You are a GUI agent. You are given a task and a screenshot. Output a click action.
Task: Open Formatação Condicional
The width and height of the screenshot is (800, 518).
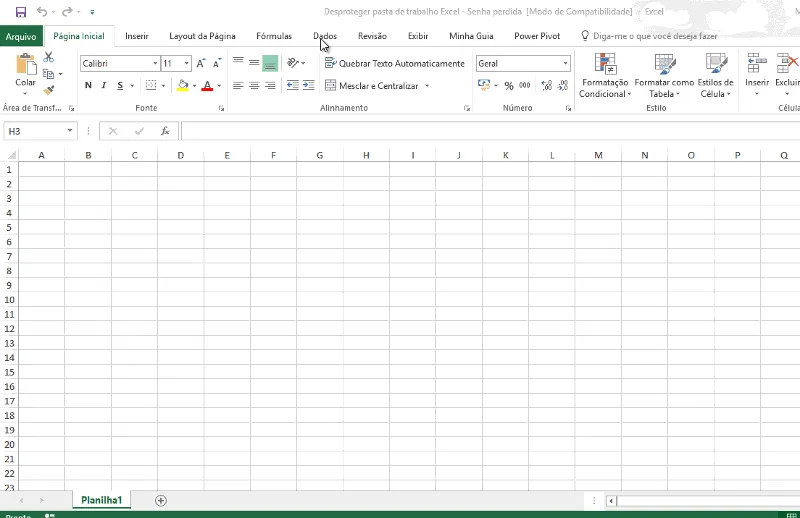(x=605, y=76)
